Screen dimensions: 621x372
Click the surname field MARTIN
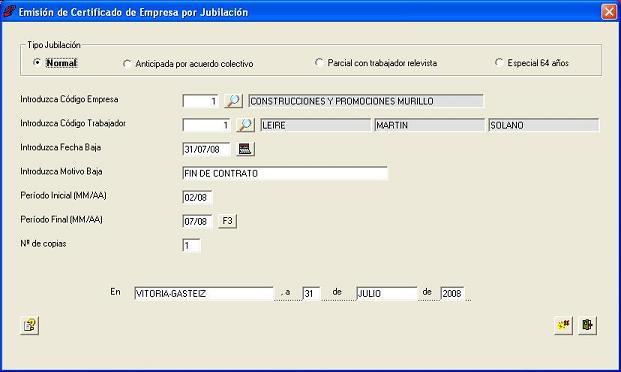point(429,126)
